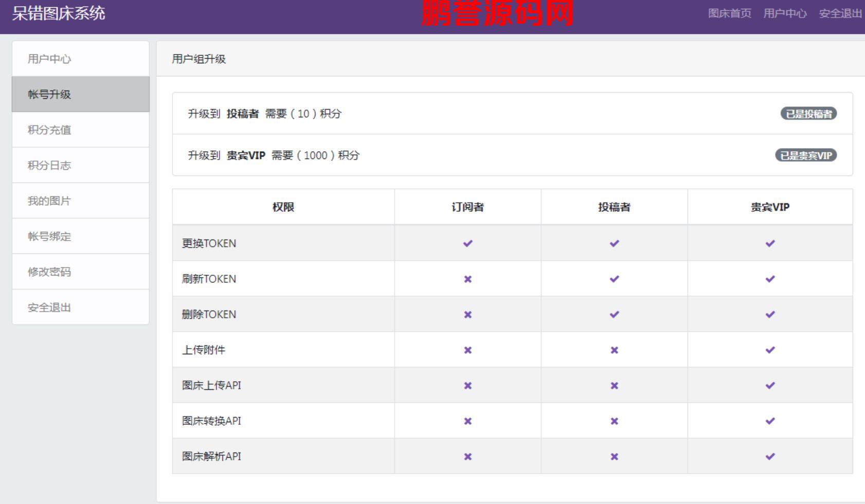Screen dimensions: 865x504
Task: Click the 升级到 投稿者 需要 (10) 积分 text
Action: pos(264,114)
